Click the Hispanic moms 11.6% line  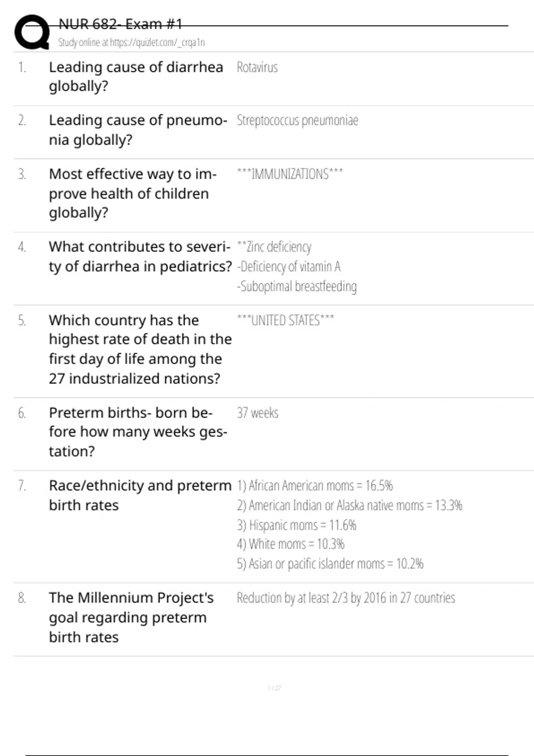(x=296, y=525)
